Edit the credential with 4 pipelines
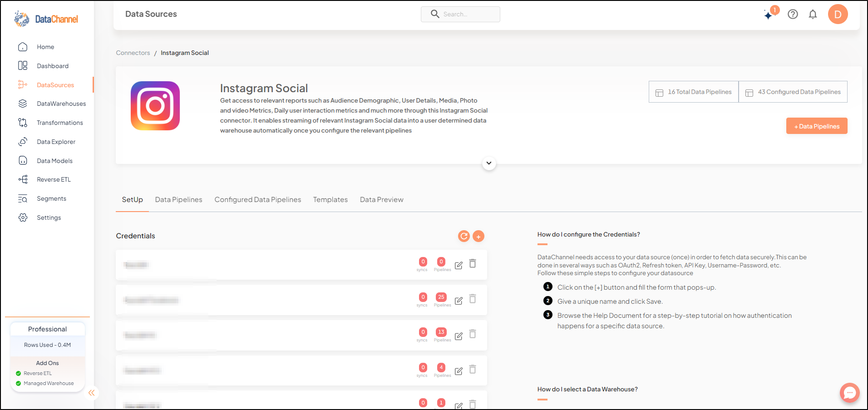The image size is (868, 410). pos(459,371)
